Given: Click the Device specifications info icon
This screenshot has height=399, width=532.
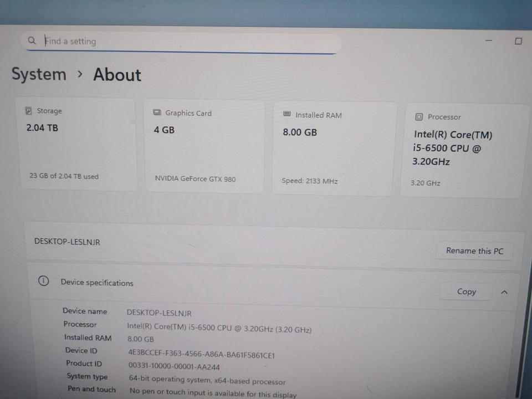Looking at the screenshot, I should 43,281.
